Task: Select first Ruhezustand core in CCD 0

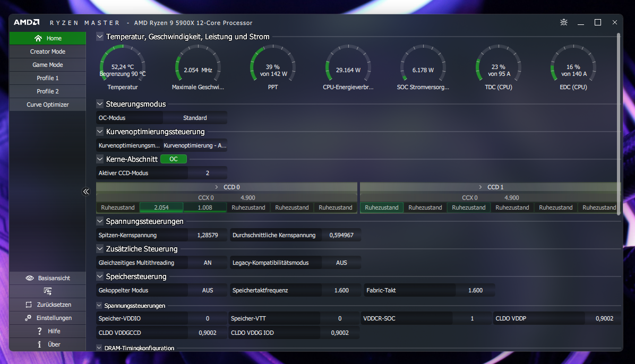Action: pos(118,207)
